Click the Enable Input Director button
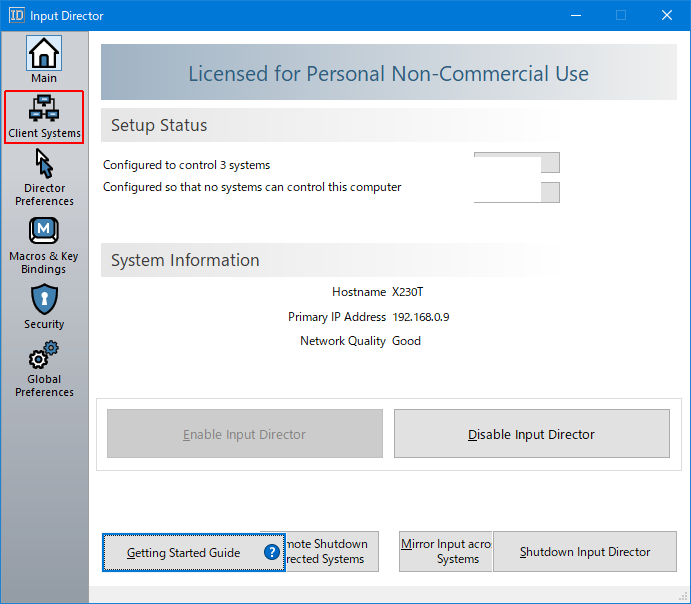 point(245,434)
